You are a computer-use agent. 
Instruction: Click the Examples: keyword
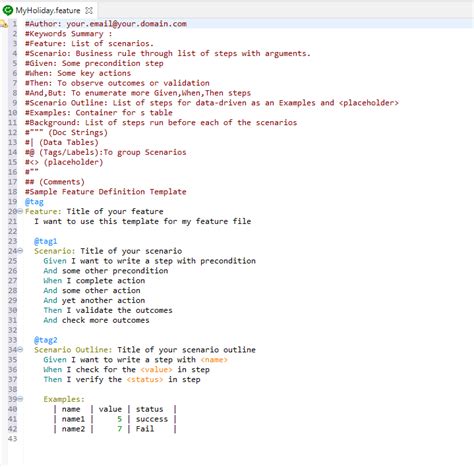click(64, 399)
